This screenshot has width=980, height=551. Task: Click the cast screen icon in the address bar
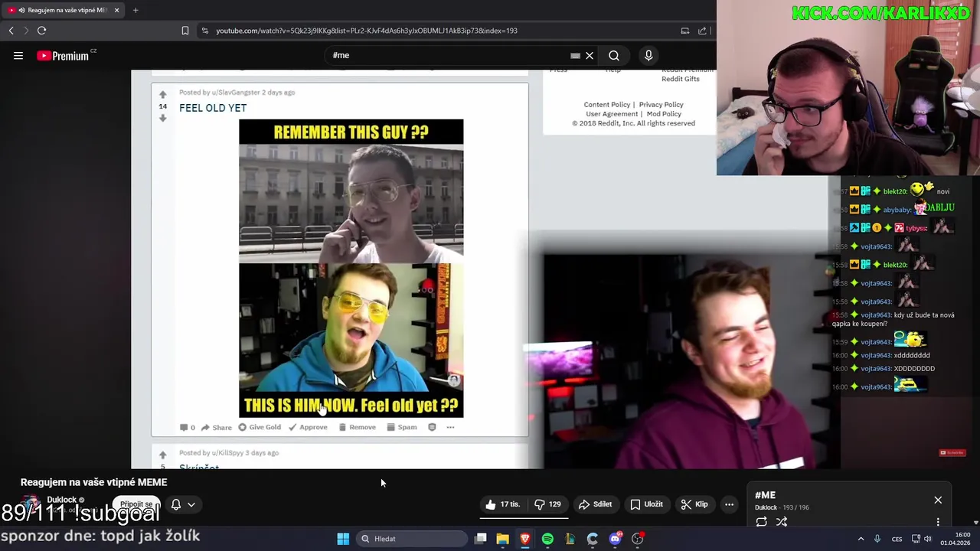click(x=684, y=31)
